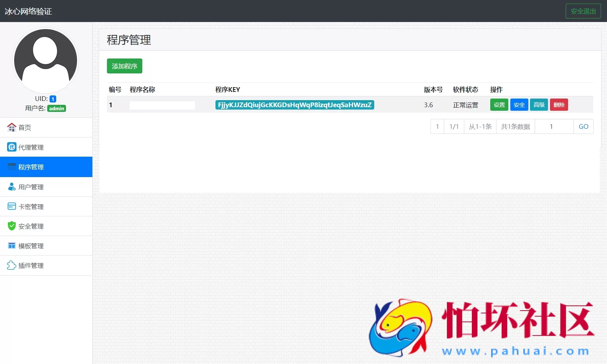Click the card icon beside 卡密管理
This screenshot has width=607, height=364.
coord(11,206)
